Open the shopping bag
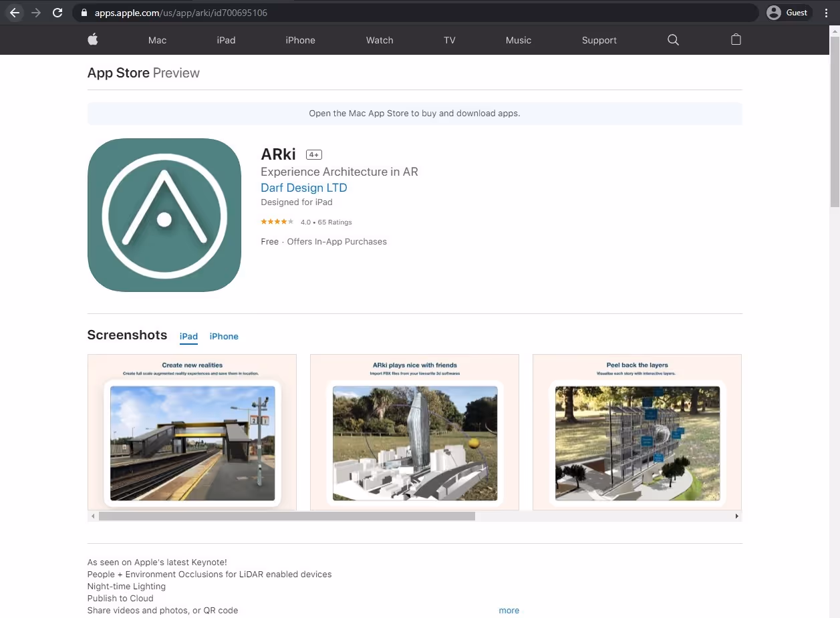The image size is (840, 618). (x=736, y=40)
